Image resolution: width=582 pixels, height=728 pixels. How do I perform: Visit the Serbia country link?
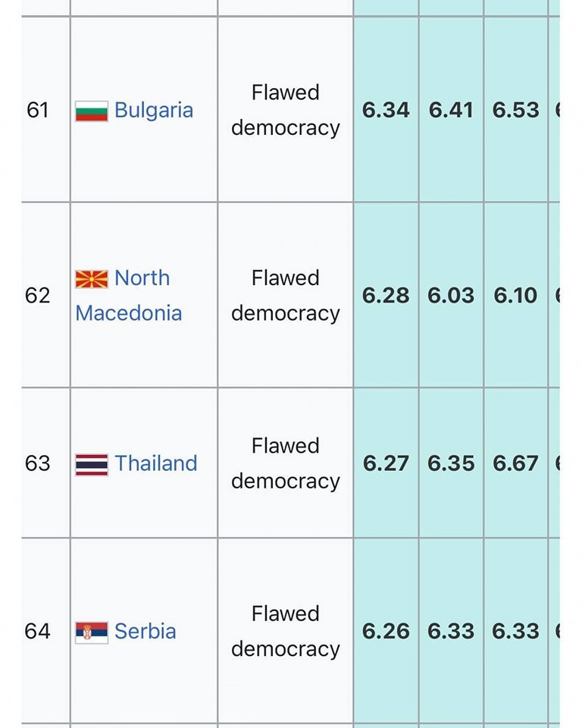click(145, 631)
